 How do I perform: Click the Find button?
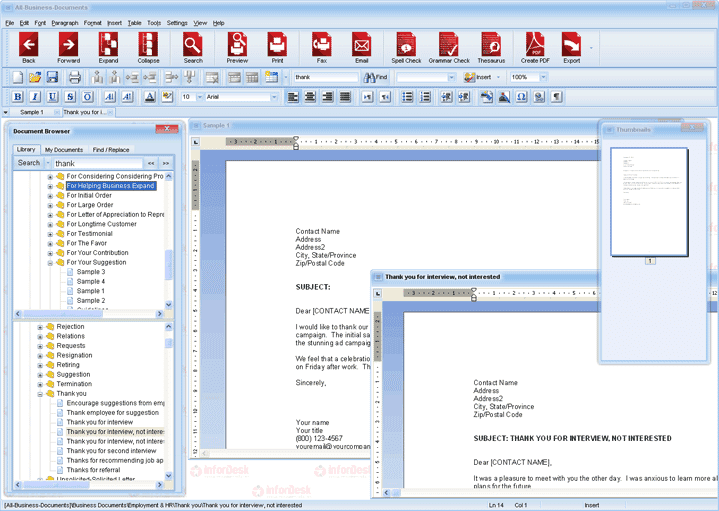click(x=376, y=77)
